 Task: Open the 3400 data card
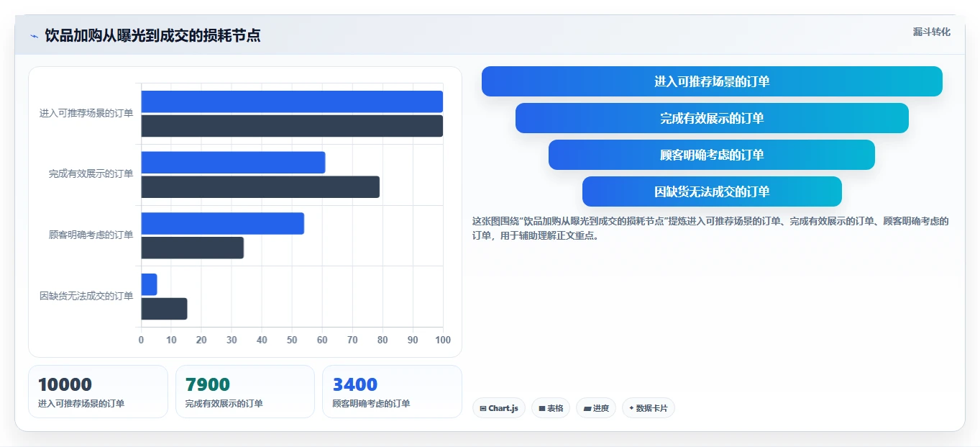pyautogui.click(x=392, y=392)
